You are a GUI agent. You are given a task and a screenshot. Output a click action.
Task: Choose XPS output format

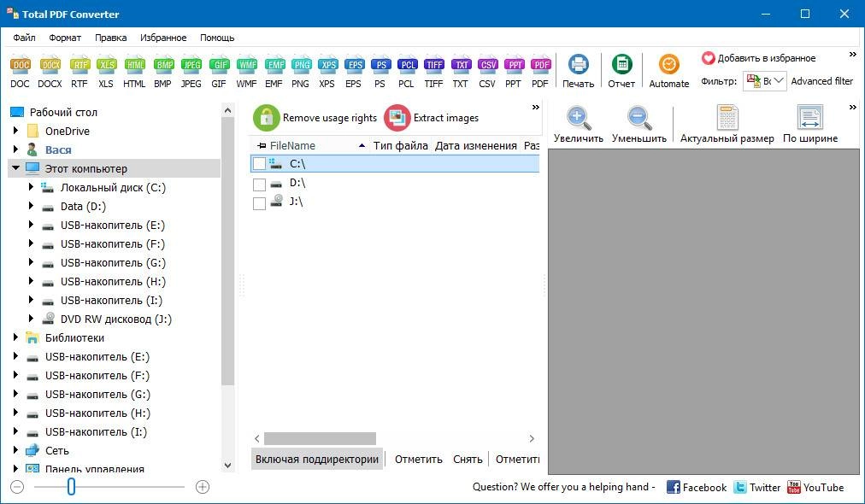point(327,72)
